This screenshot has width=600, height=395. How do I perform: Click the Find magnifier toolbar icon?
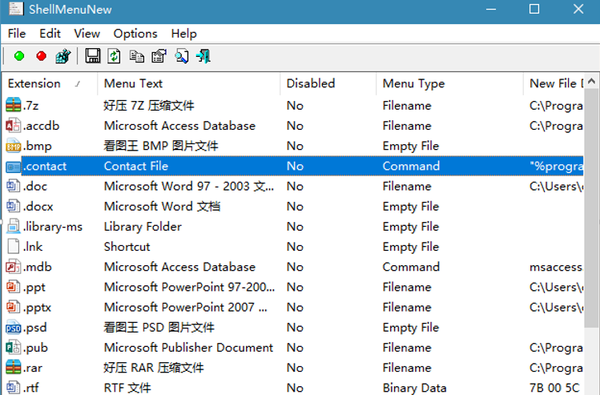(181, 56)
